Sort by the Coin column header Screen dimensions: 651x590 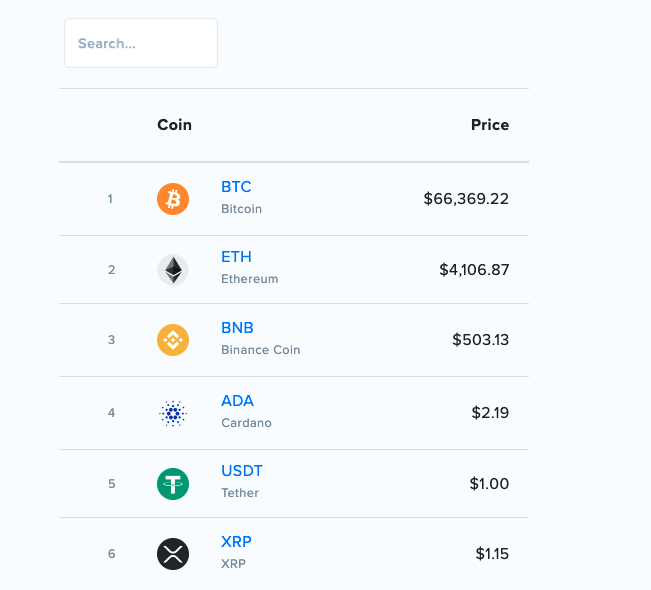click(174, 125)
